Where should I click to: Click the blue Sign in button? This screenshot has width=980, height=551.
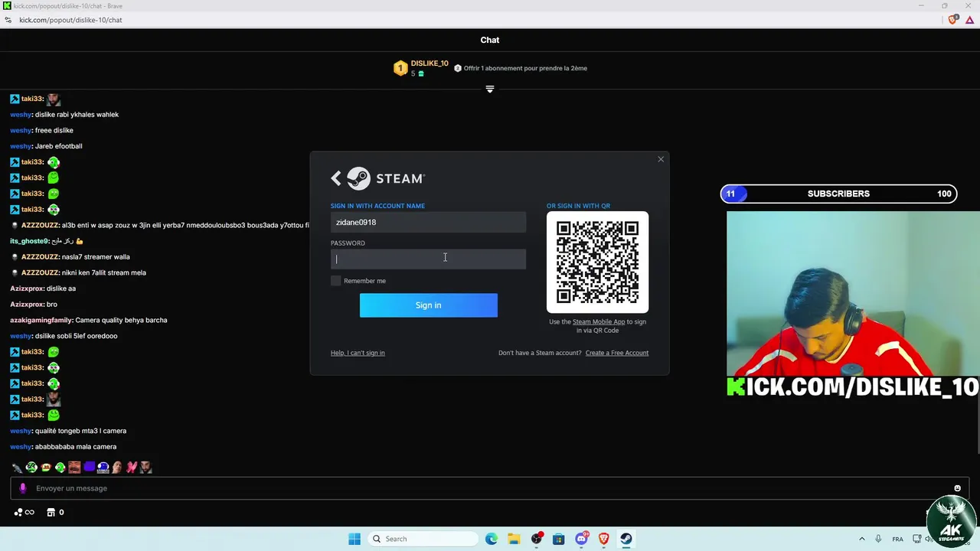(428, 305)
